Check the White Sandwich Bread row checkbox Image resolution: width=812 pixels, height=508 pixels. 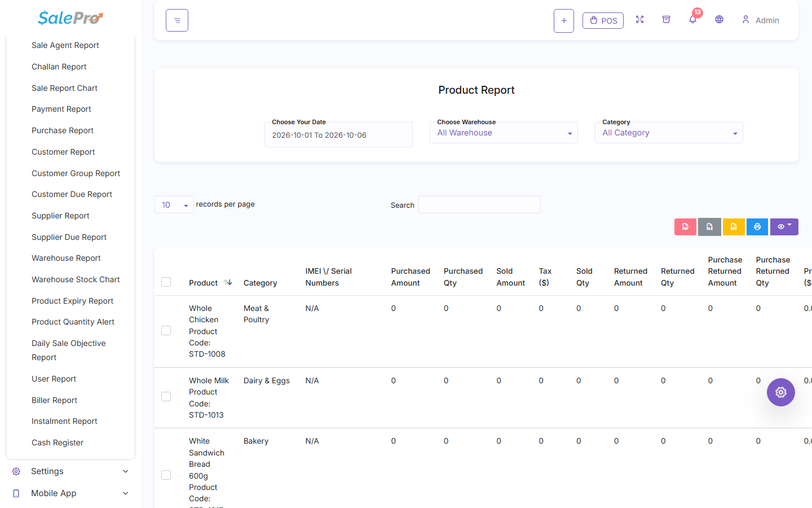(x=166, y=475)
